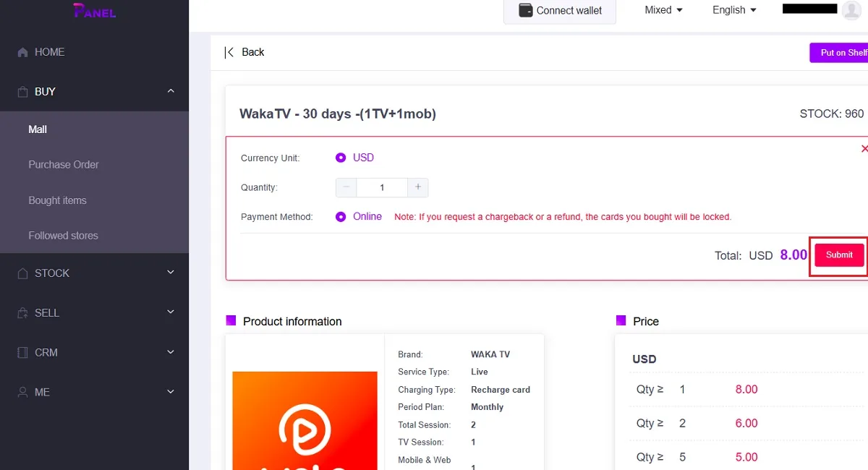Open Bought items menu entry
868x470 pixels.
57,200
